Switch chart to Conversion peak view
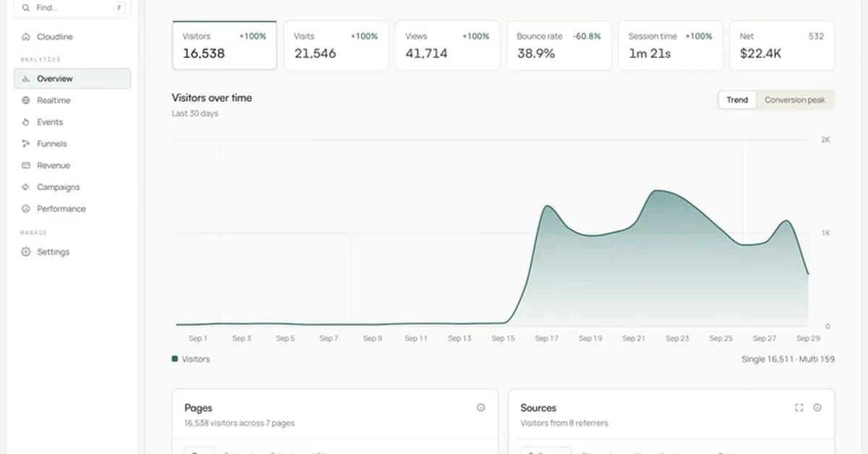The width and height of the screenshot is (868, 454). [x=794, y=100]
